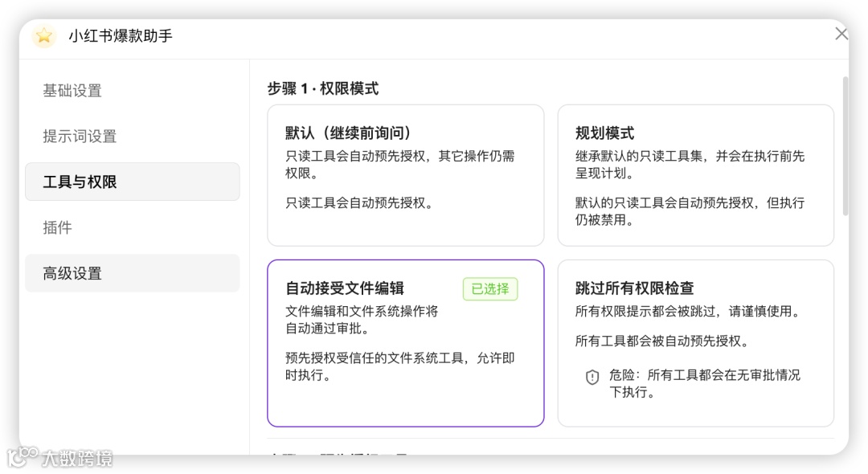Click the 步骤 1 · 权限模式 heading
The height and width of the screenshot is (474, 868).
(x=324, y=88)
